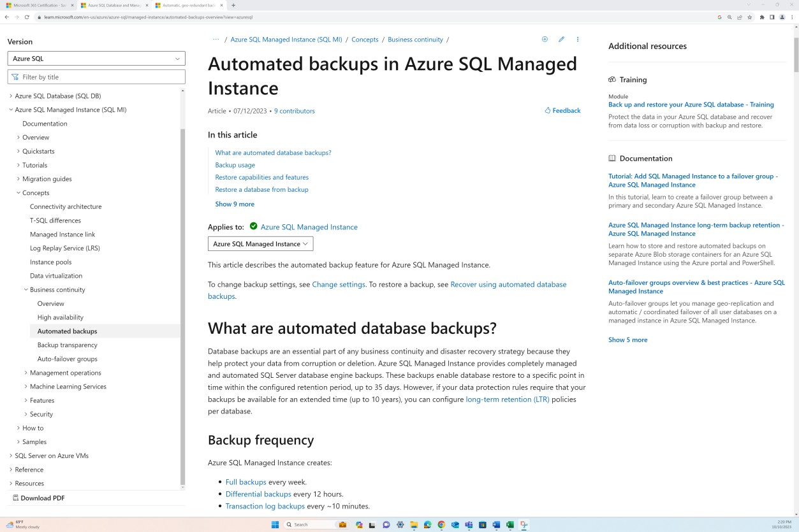Switch to the Microsoft 365 Certification tab
The width and height of the screenshot is (799, 532).
click(38, 4)
